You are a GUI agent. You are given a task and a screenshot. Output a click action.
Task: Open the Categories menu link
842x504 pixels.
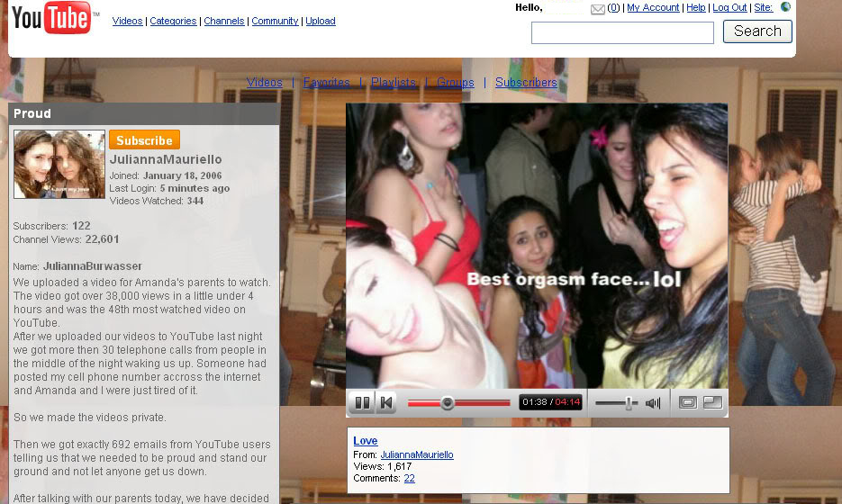[x=173, y=21]
